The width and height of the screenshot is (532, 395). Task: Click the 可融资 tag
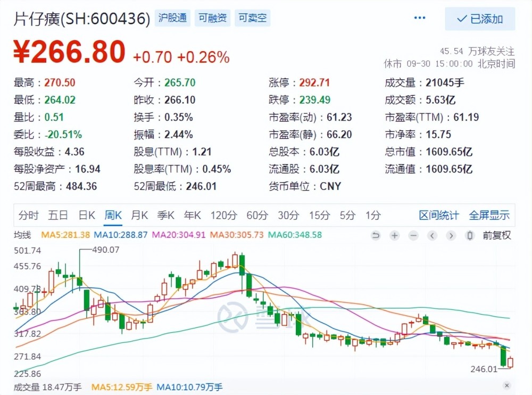213,18
